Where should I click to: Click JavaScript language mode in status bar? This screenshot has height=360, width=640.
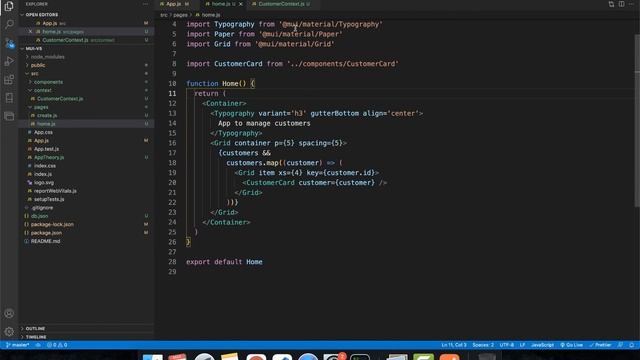pos(542,345)
